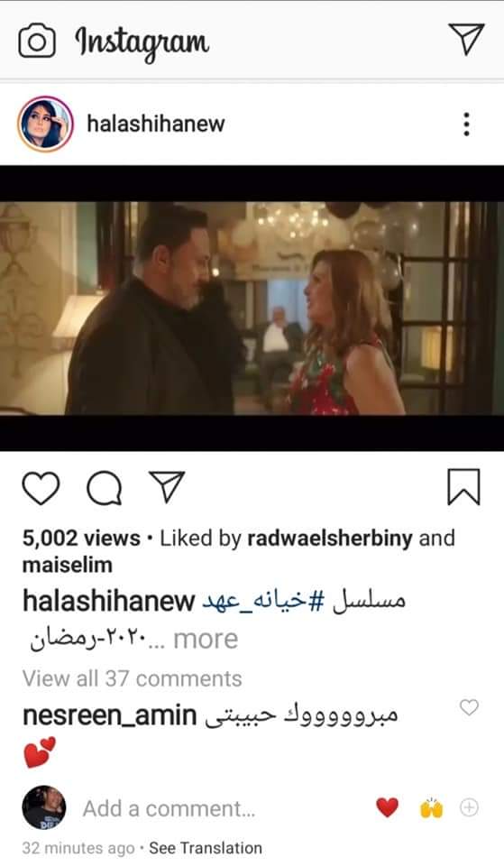Like nesreen_amin's comment with small heart
This screenshot has height=866, width=504.
point(469,707)
